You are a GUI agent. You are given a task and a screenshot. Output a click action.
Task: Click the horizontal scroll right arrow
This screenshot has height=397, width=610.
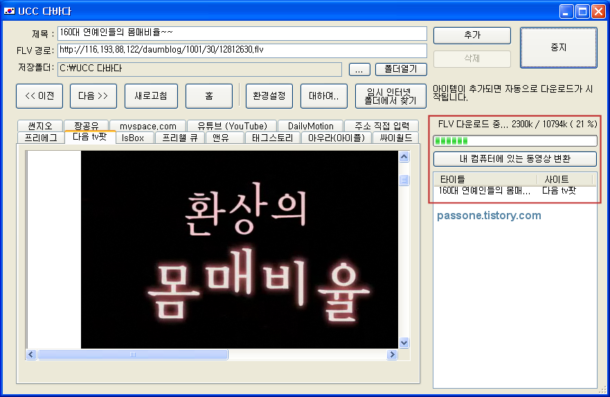(x=392, y=355)
